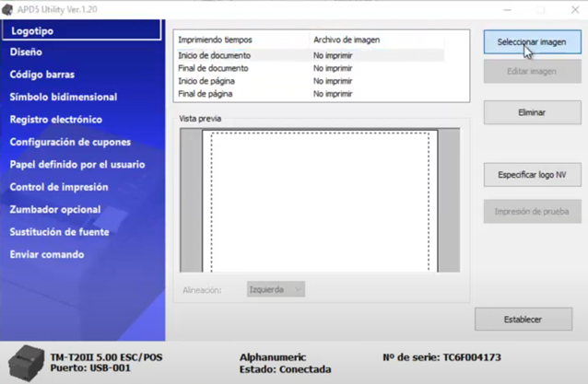The height and width of the screenshot is (384, 588).
Task: Click the Puerto: USB-001 text
Action: (x=90, y=368)
